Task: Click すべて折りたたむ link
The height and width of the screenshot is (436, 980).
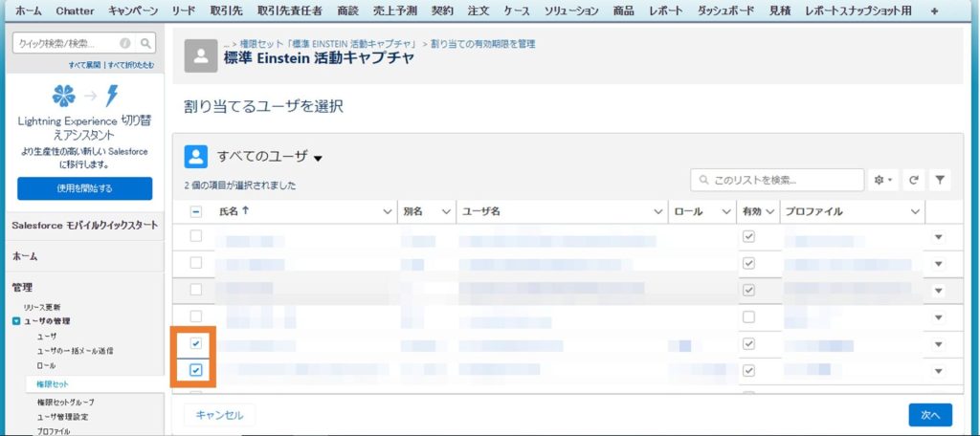Action: [x=131, y=65]
